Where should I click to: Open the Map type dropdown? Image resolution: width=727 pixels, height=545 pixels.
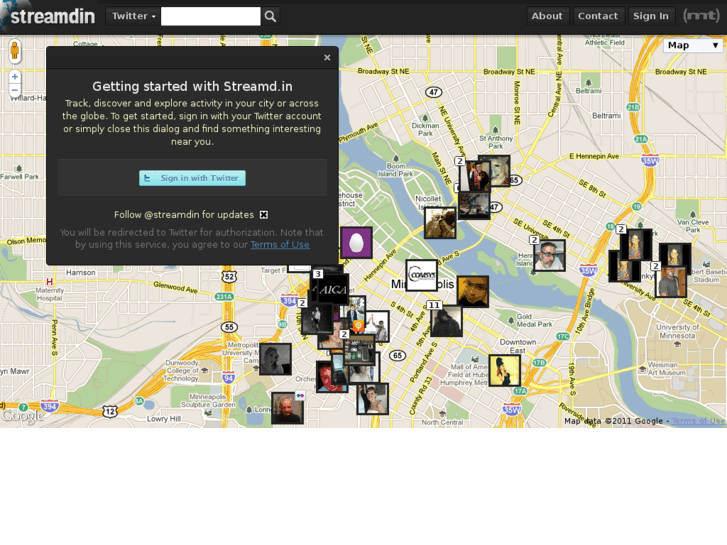coord(694,45)
